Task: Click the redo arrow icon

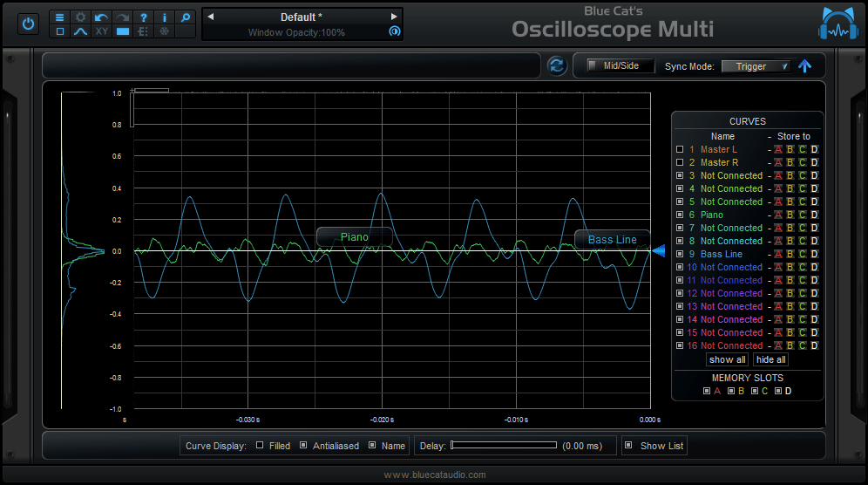Action: click(x=122, y=17)
